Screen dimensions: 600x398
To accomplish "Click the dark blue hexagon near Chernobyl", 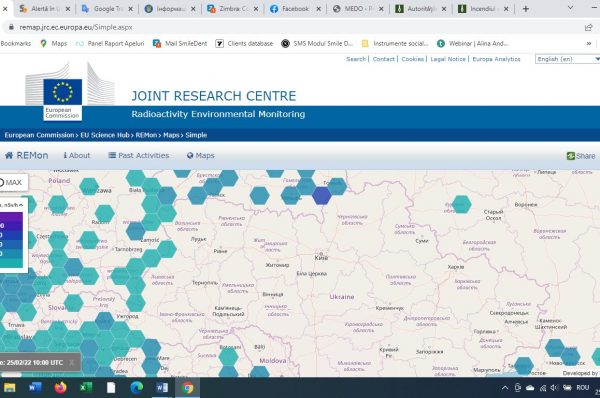I will click(321, 196).
